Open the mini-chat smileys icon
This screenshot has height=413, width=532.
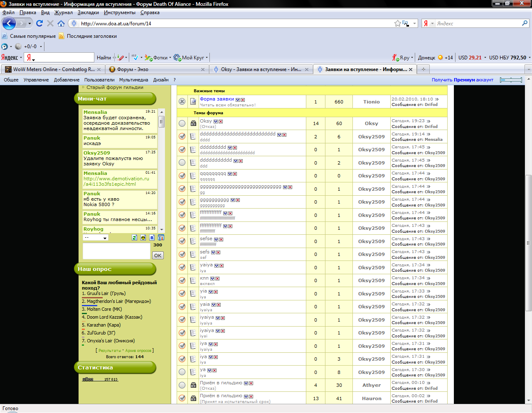pyautogui.click(x=143, y=238)
